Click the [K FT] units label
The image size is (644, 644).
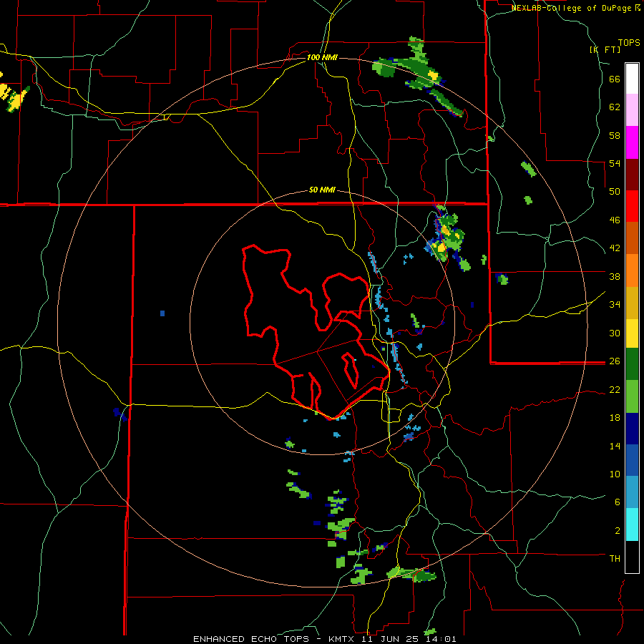[x=605, y=49]
